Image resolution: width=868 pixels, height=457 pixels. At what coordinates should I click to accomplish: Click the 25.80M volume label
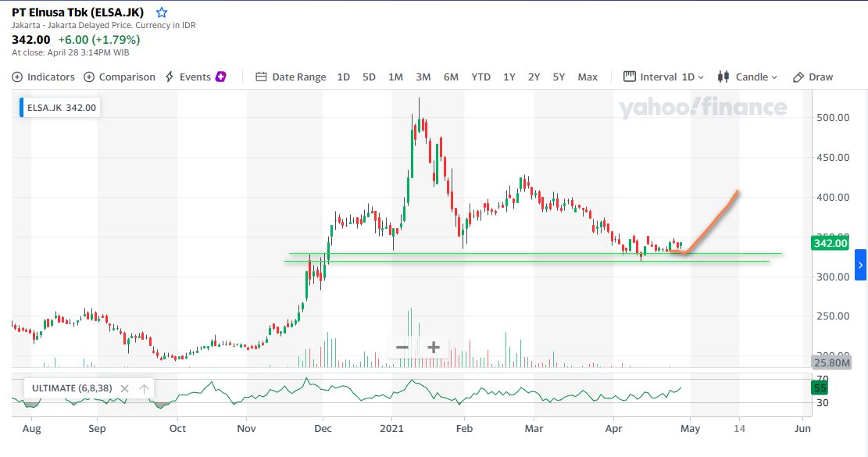tap(831, 362)
